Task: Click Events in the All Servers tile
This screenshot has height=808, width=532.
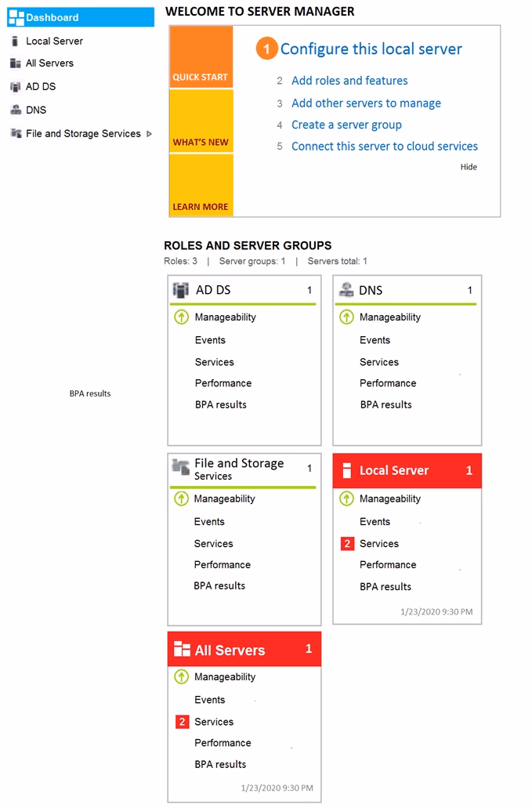Action: pyautogui.click(x=210, y=700)
